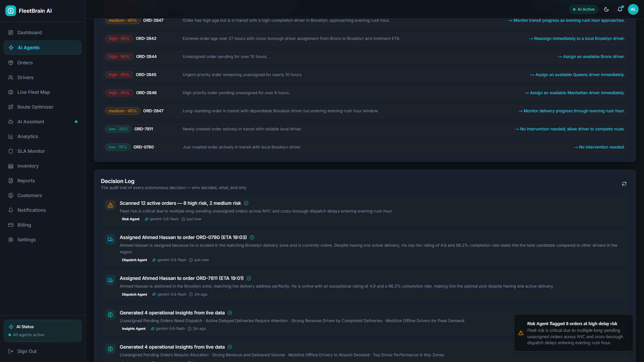Click the Risk Agent flagged orders toast

tap(574, 333)
